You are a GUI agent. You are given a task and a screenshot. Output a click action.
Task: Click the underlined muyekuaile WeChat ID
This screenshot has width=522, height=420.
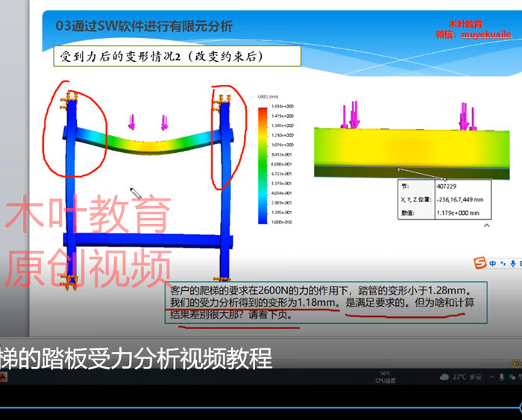pos(486,34)
